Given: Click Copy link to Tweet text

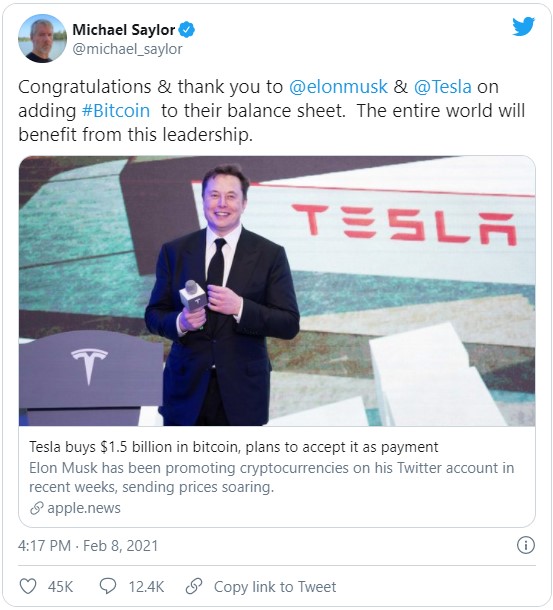Looking at the screenshot, I should [x=275, y=587].
